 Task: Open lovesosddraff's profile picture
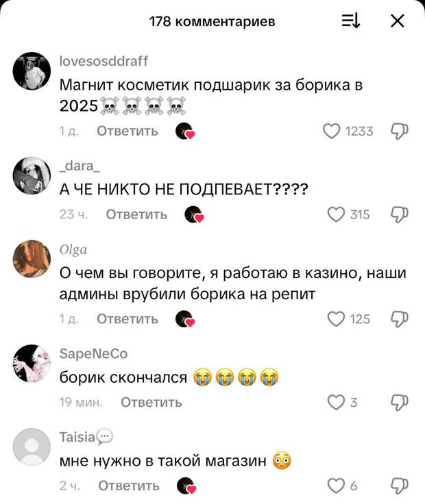pos(32,71)
